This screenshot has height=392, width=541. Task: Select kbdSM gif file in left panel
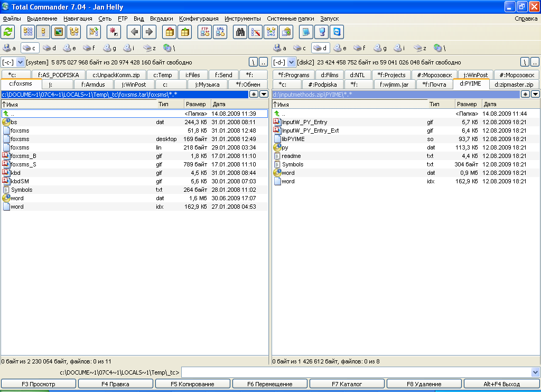click(x=135, y=181)
